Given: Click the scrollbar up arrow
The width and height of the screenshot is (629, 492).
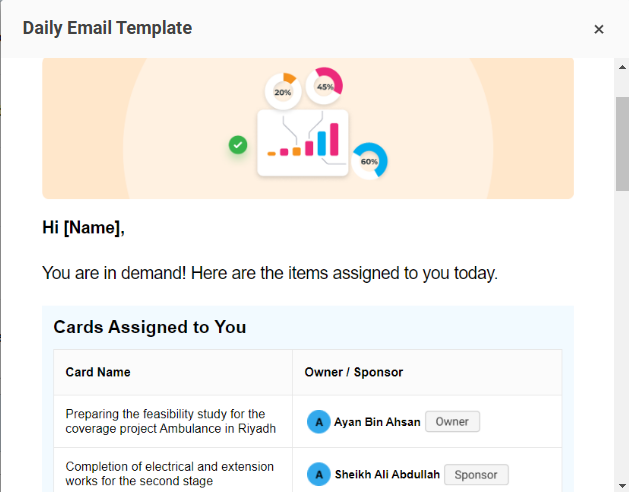Looking at the screenshot, I should pyautogui.click(x=622, y=67).
